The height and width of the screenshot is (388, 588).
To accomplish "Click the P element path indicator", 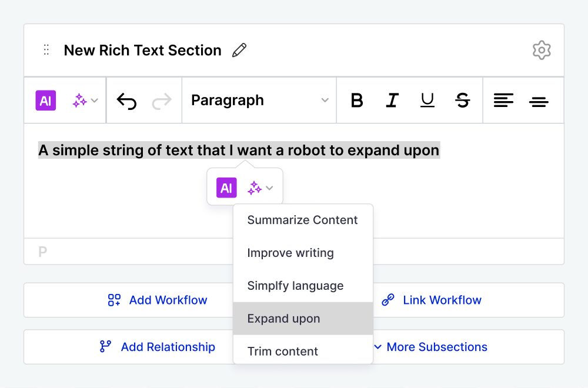I will (43, 252).
